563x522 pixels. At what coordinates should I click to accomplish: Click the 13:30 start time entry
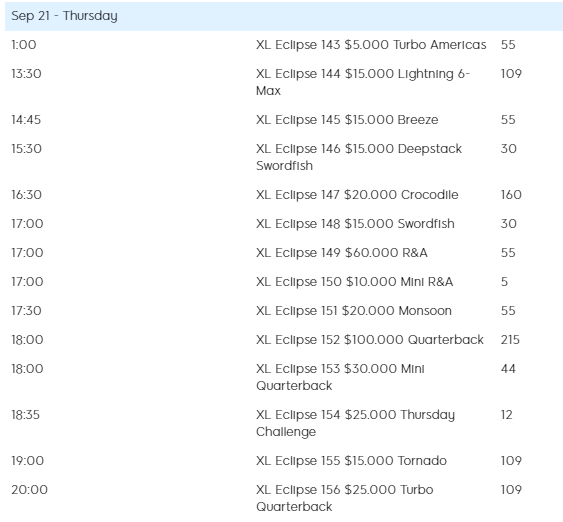click(26, 74)
